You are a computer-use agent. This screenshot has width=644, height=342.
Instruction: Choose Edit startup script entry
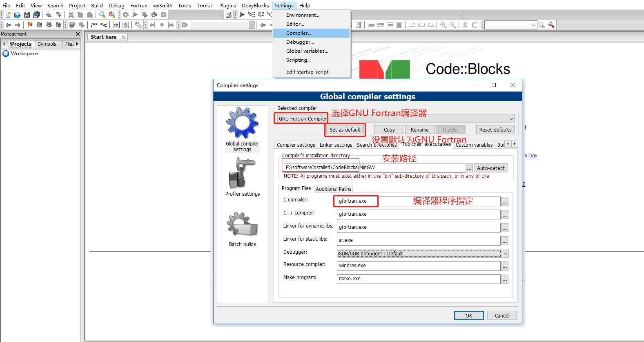[x=311, y=72]
